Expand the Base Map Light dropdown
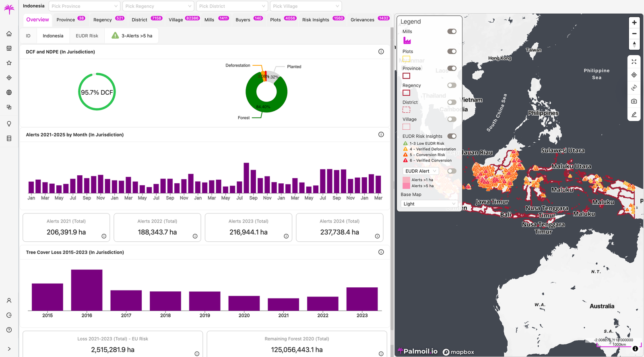 (x=429, y=204)
